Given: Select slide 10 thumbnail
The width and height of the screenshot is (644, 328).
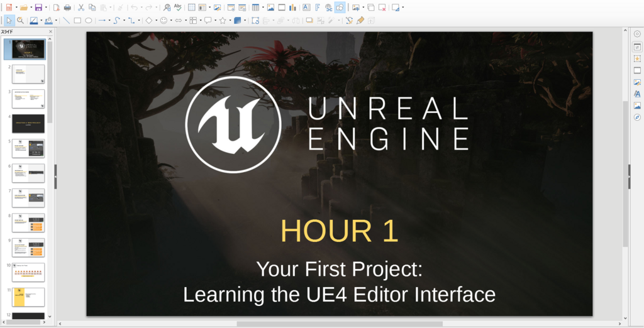Looking at the screenshot, I should (x=28, y=272).
